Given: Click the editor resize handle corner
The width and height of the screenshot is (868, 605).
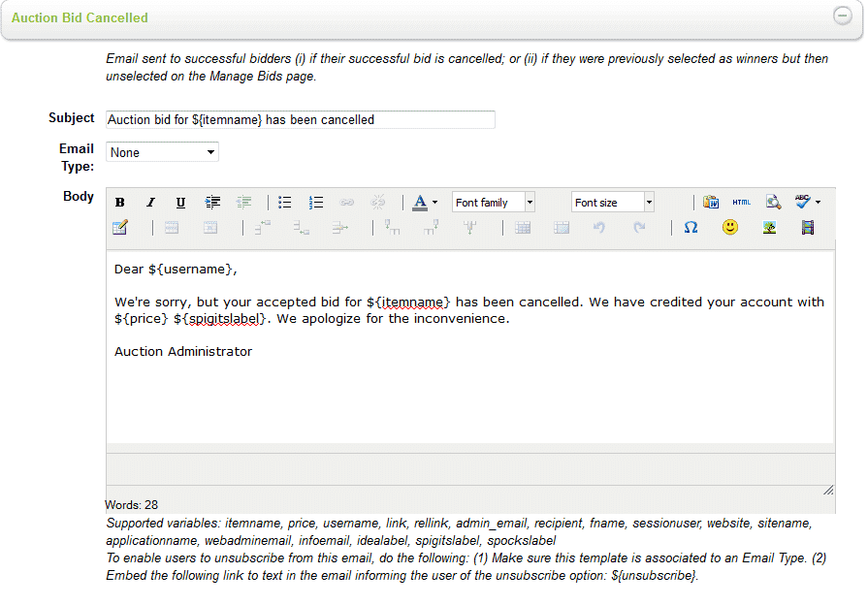Looking at the screenshot, I should coord(828,490).
